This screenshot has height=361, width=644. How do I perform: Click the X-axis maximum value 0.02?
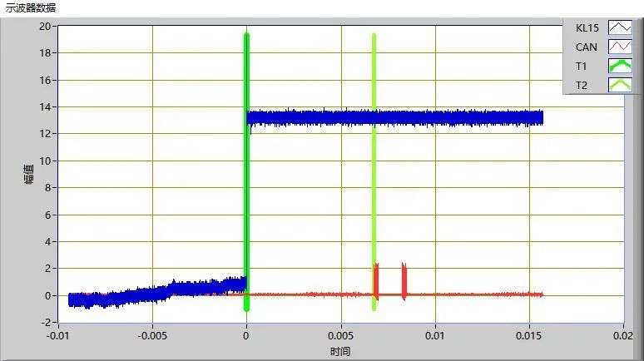tap(623, 335)
